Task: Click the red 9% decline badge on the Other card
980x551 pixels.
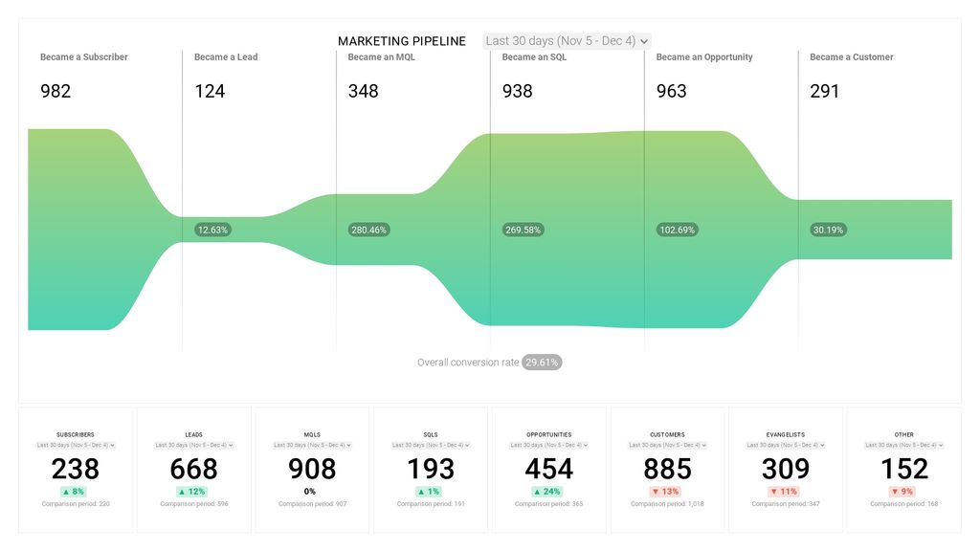Action: click(902, 491)
